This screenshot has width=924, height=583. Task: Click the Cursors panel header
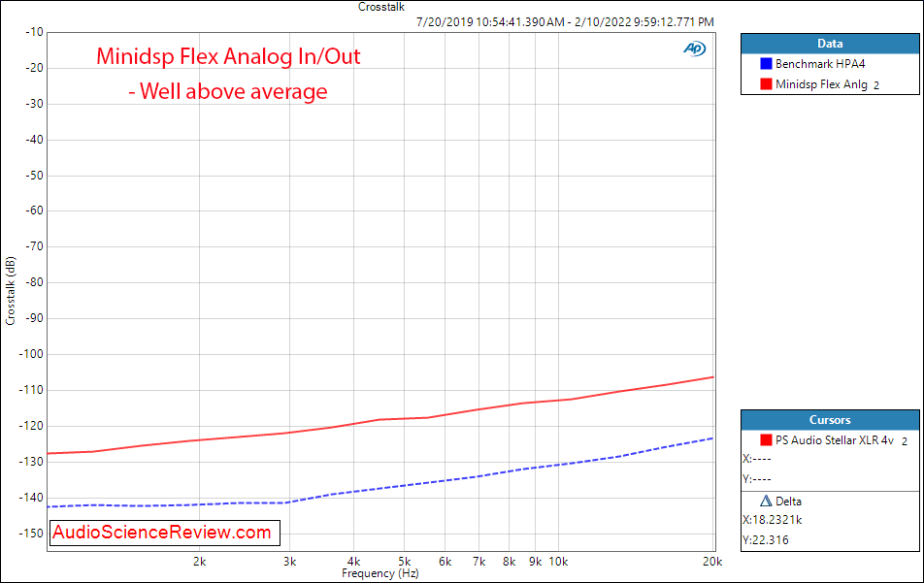tap(830, 420)
